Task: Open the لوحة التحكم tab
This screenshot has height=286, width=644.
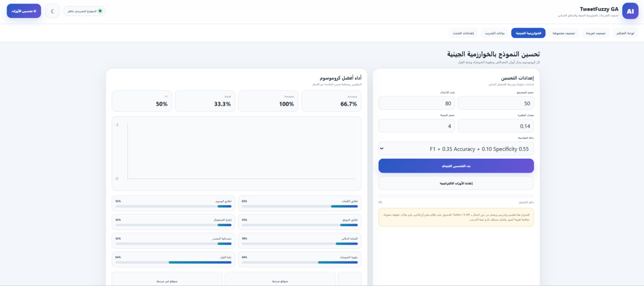Action: pyautogui.click(x=625, y=33)
